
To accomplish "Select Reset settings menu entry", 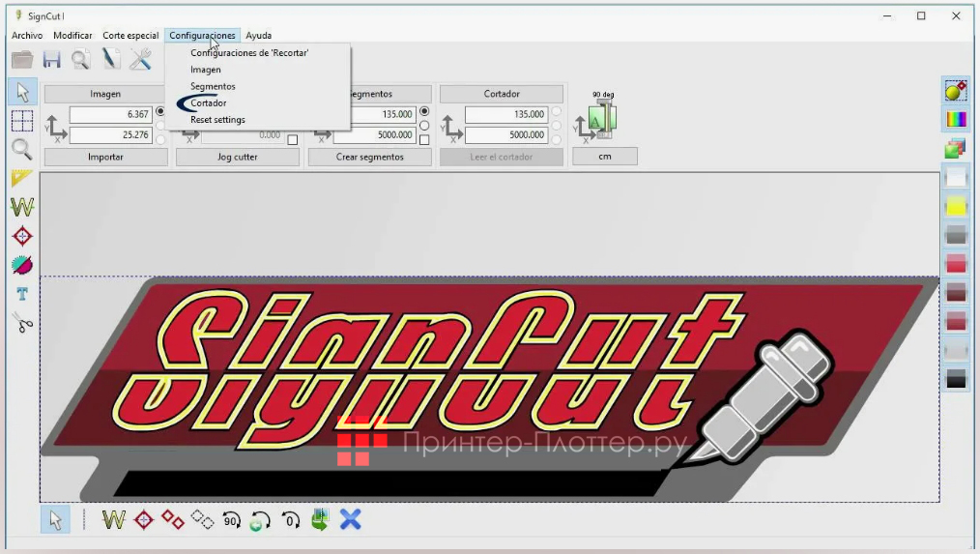I will pyautogui.click(x=217, y=120).
